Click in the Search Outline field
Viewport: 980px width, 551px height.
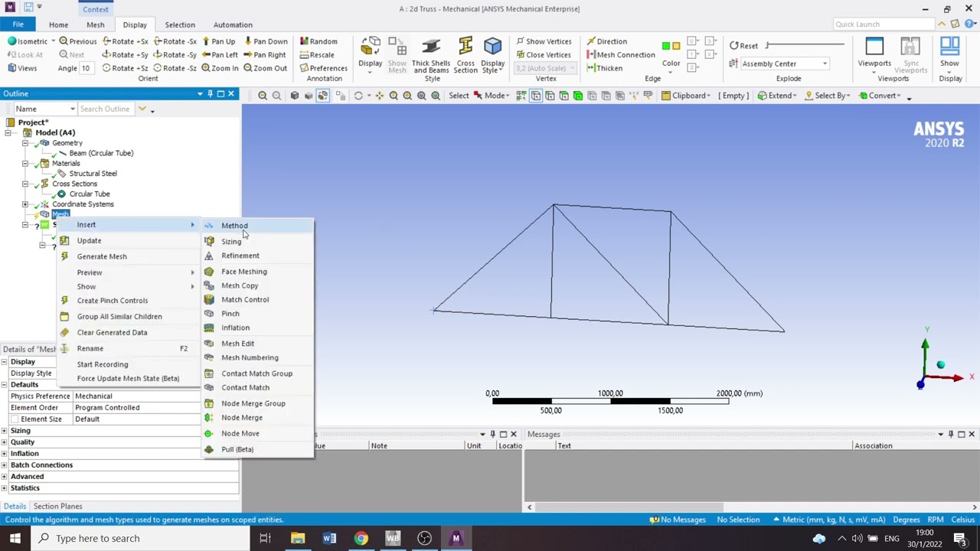(106, 109)
